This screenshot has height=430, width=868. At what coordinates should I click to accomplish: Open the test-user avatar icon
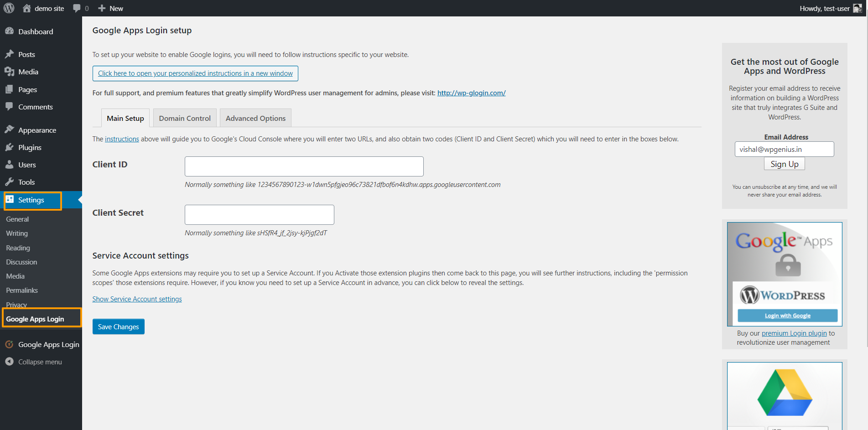coord(858,8)
